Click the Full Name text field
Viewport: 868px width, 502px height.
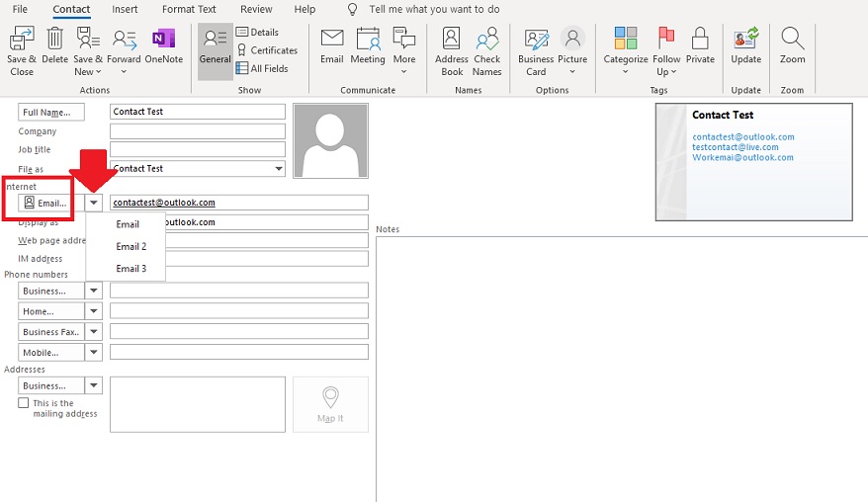coord(198,112)
